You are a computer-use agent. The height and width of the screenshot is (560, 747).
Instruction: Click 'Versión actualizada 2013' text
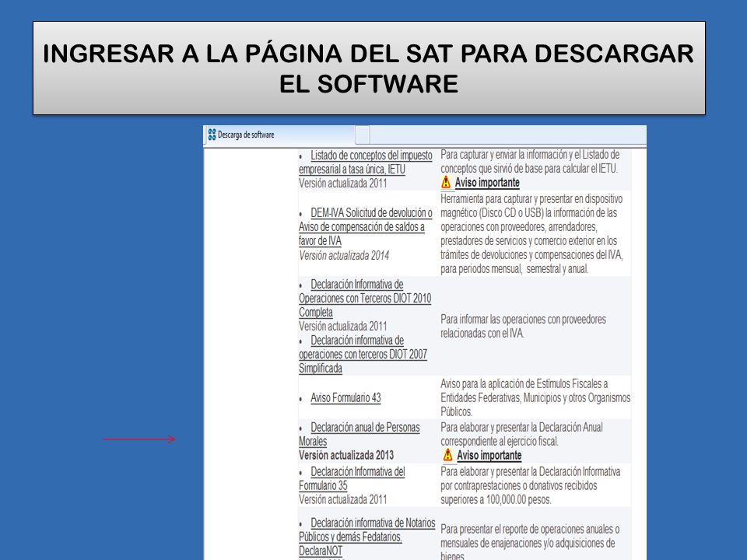[x=346, y=455]
